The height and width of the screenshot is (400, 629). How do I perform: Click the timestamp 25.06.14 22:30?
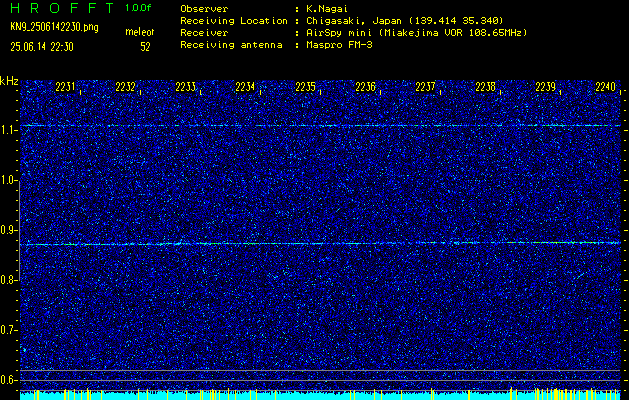pyautogui.click(x=42, y=47)
